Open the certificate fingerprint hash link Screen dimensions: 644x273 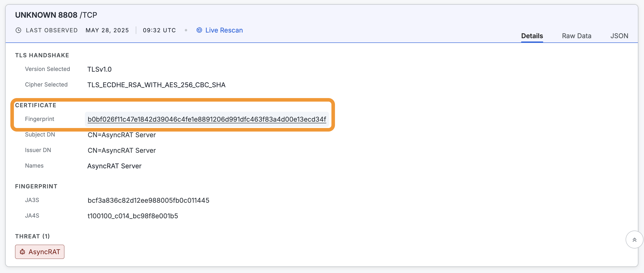(x=206, y=119)
